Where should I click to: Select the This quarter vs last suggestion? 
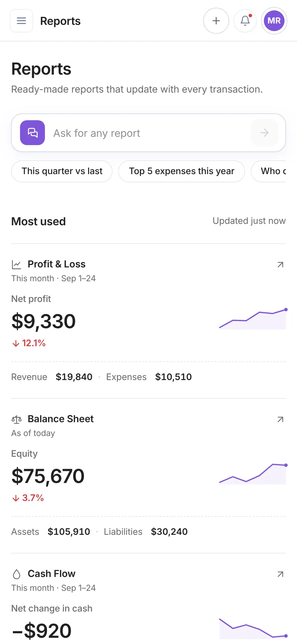coord(62,171)
